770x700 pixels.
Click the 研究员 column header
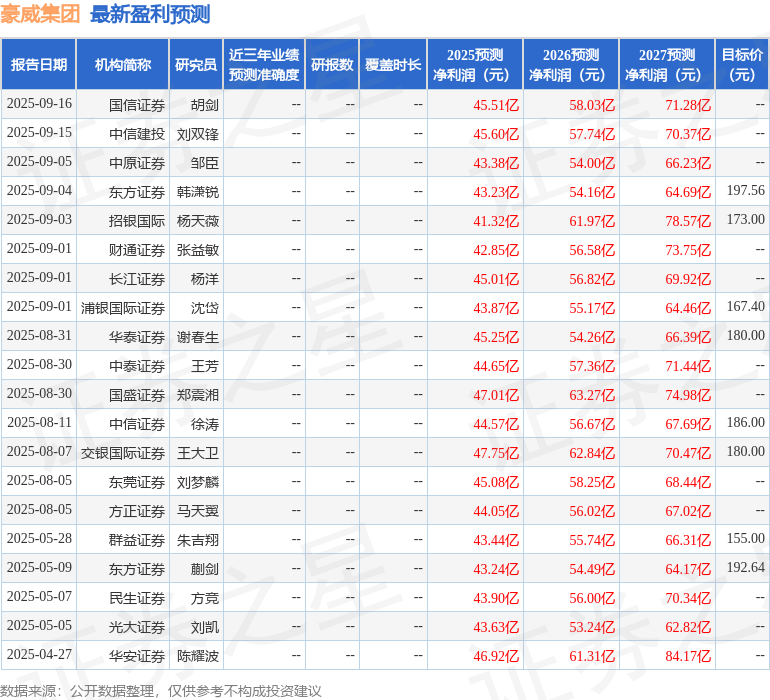pyautogui.click(x=196, y=64)
